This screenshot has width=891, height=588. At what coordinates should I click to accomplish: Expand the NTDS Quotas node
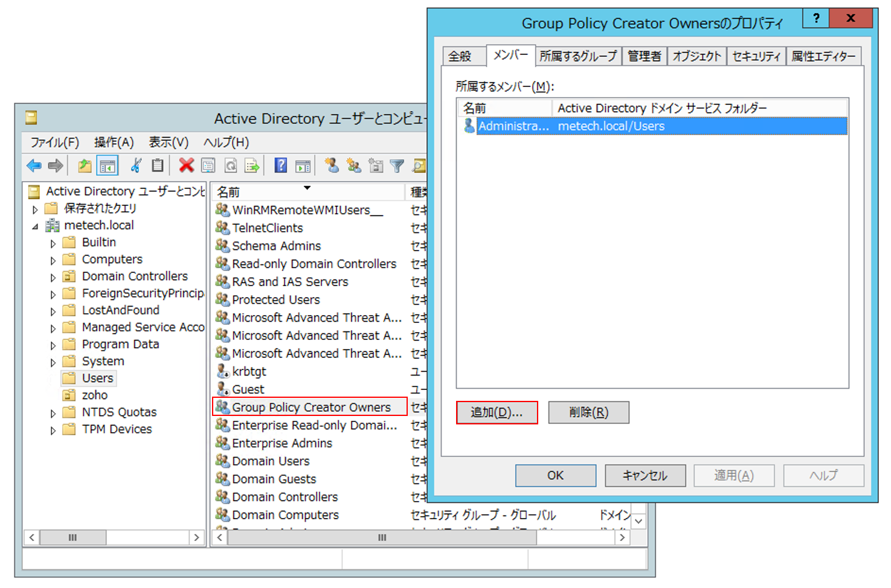[x=53, y=414]
